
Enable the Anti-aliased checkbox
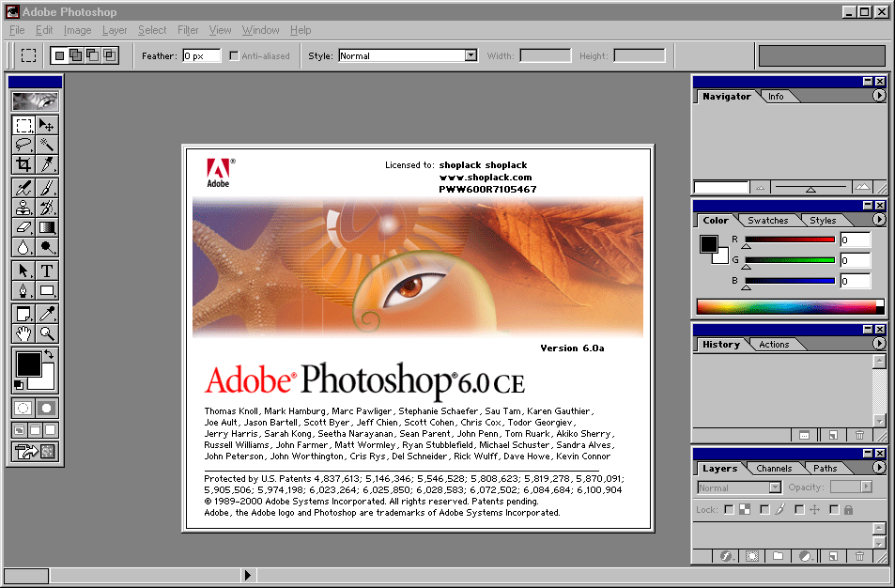234,56
